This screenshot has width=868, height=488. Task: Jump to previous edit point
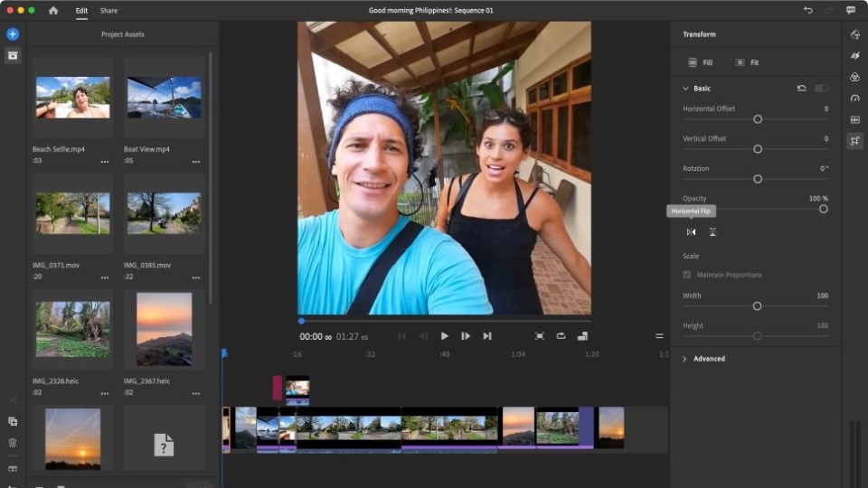point(401,336)
